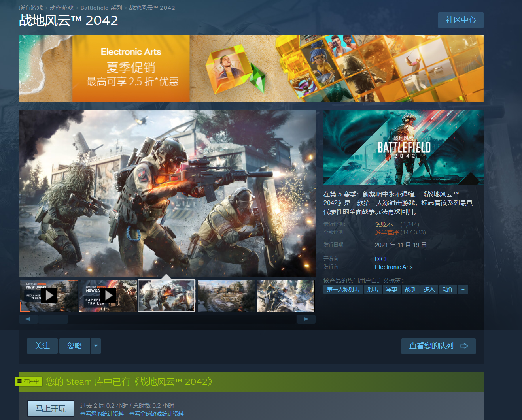
Task: Click the 忽略 ignore button
Action: click(x=75, y=346)
